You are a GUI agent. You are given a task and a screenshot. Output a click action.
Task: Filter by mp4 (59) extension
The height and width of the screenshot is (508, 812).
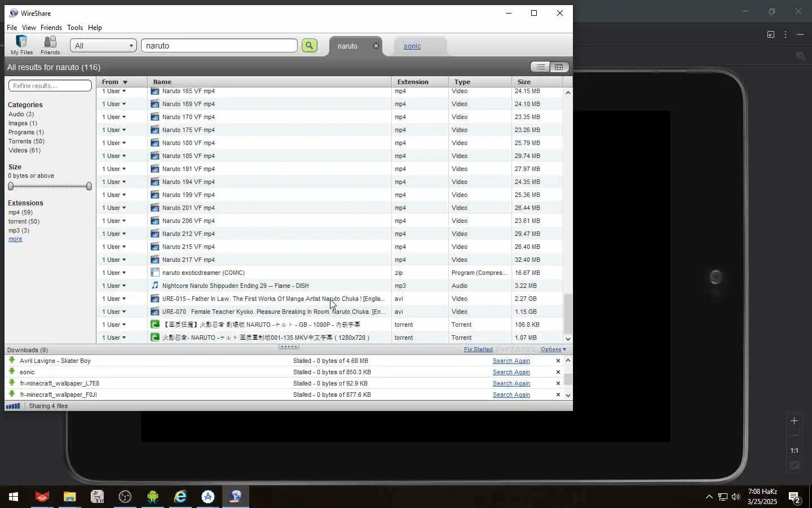tap(20, 212)
